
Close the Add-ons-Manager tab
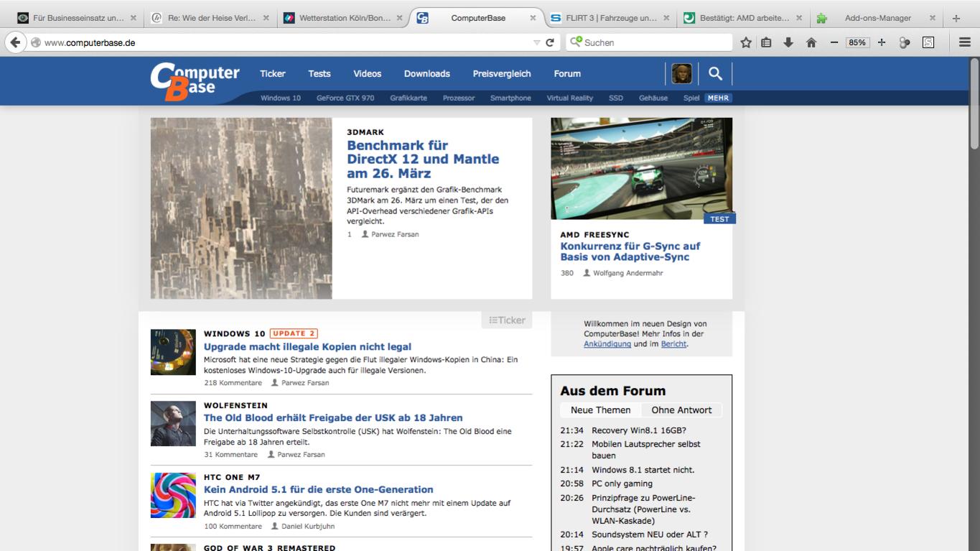tap(932, 18)
